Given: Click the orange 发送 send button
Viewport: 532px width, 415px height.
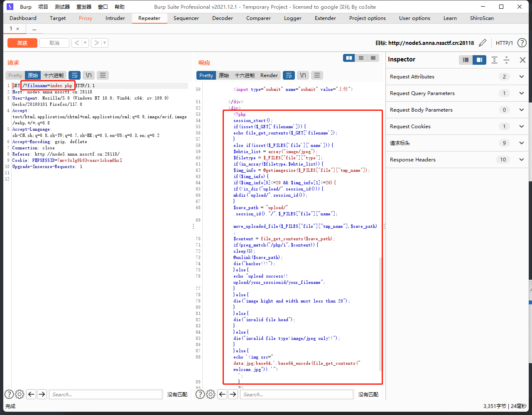Looking at the screenshot, I should coord(22,43).
